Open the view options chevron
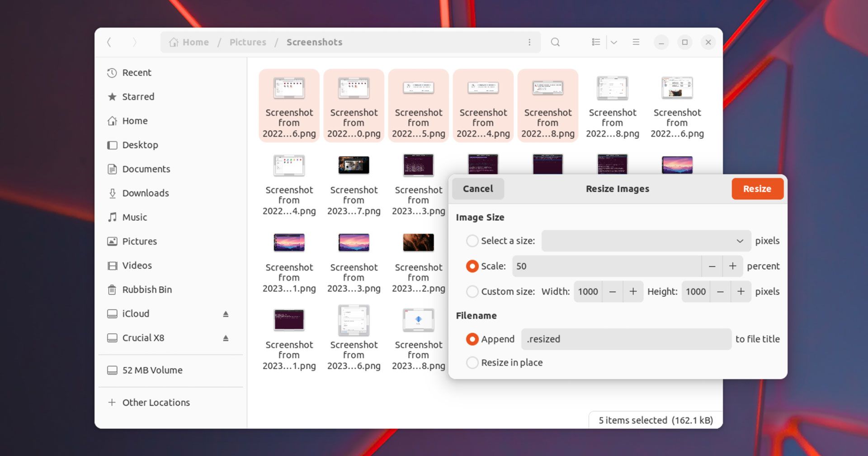This screenshot has height=456, width=868. point(613,42)
